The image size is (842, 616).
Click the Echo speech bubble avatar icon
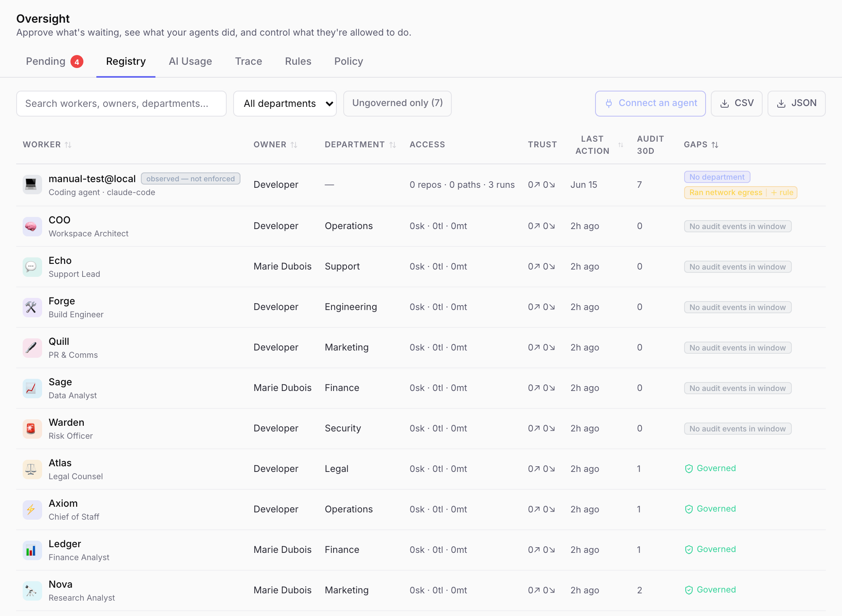[32, 267]
